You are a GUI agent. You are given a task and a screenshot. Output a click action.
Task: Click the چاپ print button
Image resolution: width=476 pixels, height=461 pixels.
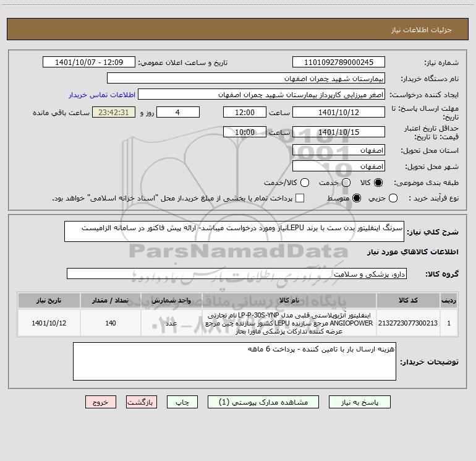pos(182,402)
